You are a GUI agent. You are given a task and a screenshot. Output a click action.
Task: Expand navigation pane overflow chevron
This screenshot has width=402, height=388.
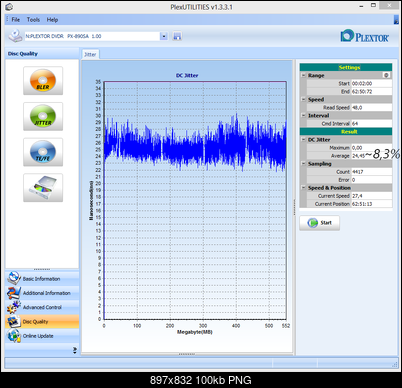click(x=75, y=350)
